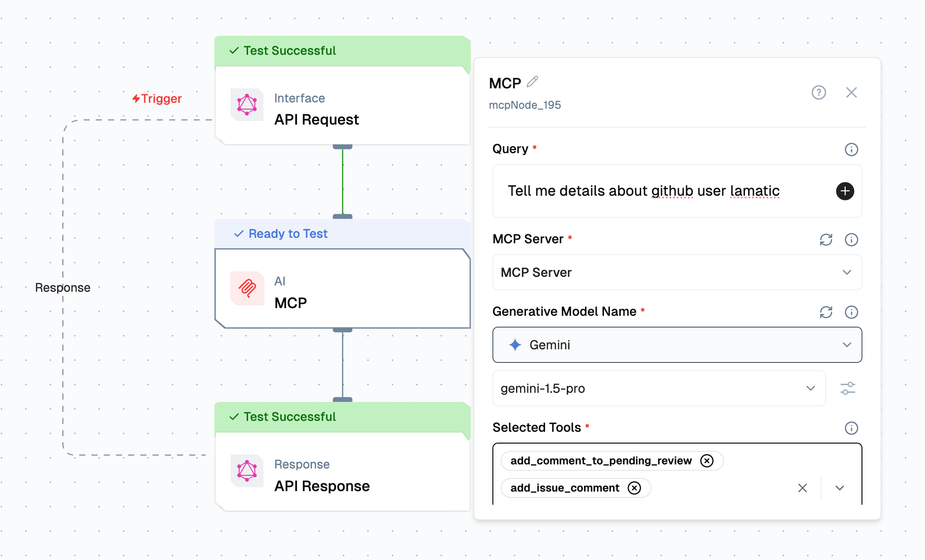Screen dimensions: 925x560
Task: Open the gemini-1.5-pro model dropdown
Action: (810, 388)
